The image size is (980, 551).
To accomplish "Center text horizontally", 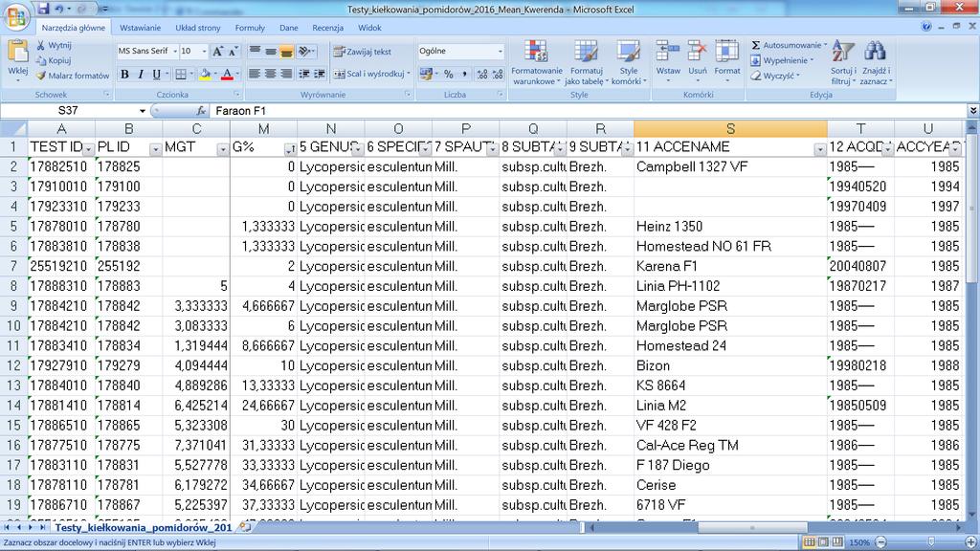I will [270, 74].
